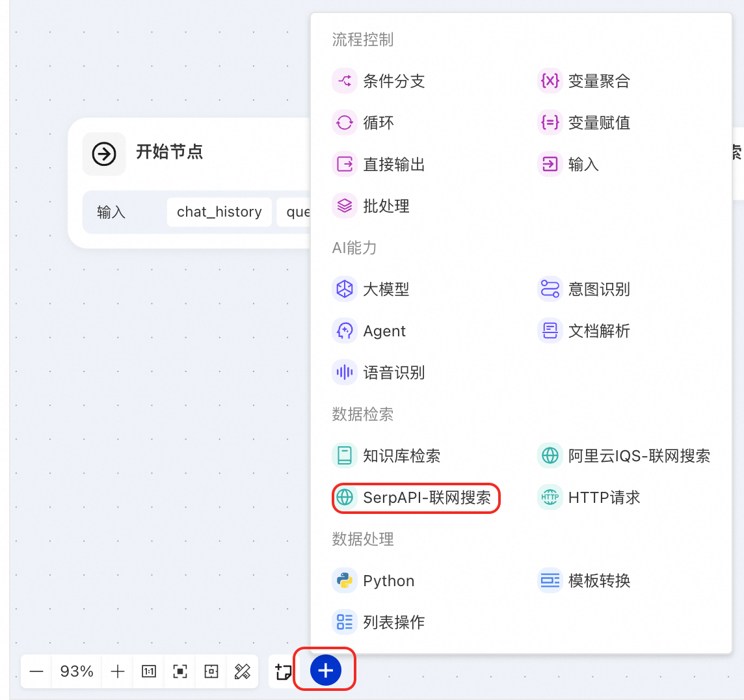Viewport: 744px width, 700px height.
Task: Click the blue add-node plus button
Action: [325, 671]
